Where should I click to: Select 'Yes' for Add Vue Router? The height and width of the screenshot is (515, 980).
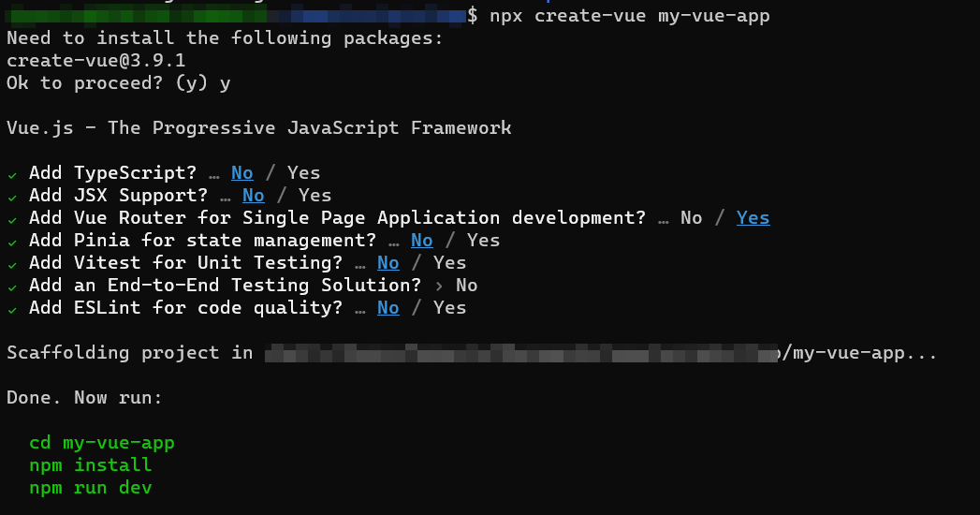pos(753,218)
